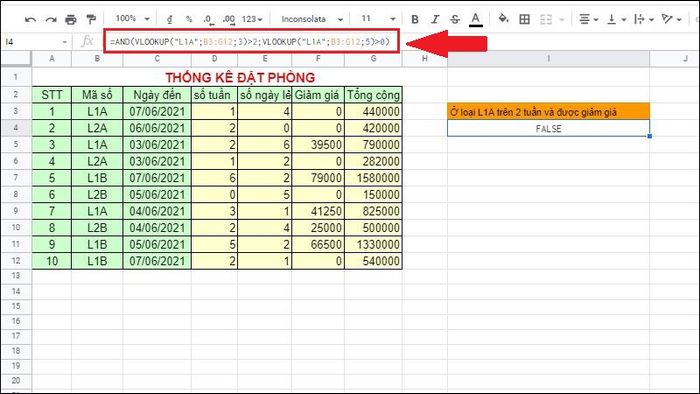Open the Inconsolata font dropdown
The width and height of the screenshot is (700, 394).
[x=312, y=19]
